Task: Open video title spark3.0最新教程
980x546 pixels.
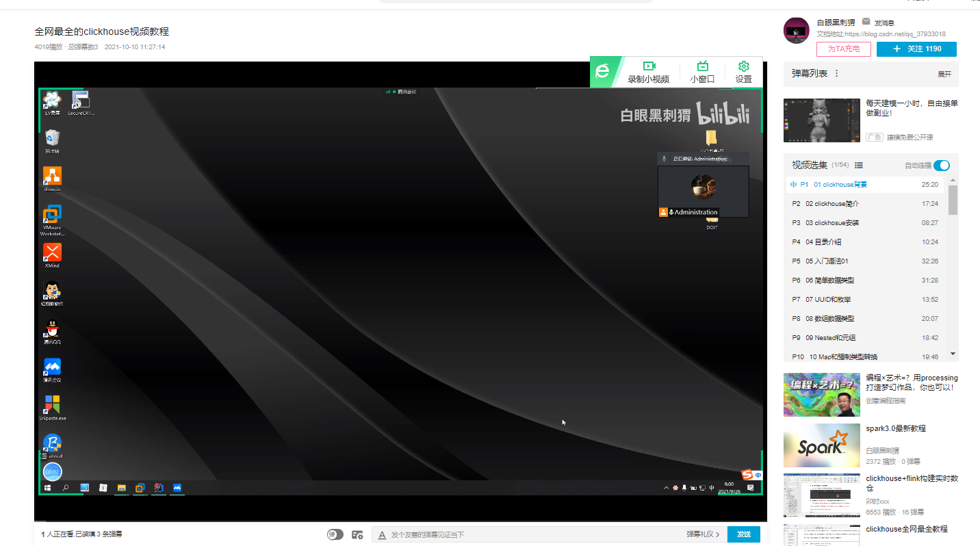Action: coord(896,428)
